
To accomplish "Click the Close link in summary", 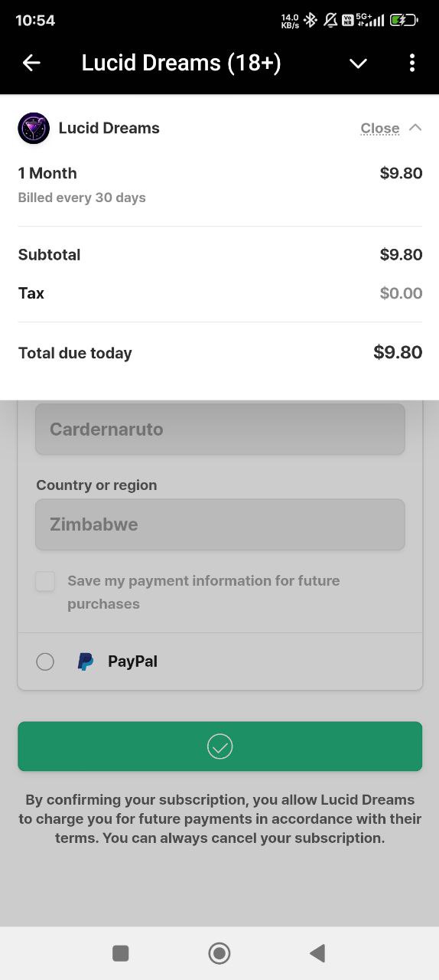I will pos(380,128).
